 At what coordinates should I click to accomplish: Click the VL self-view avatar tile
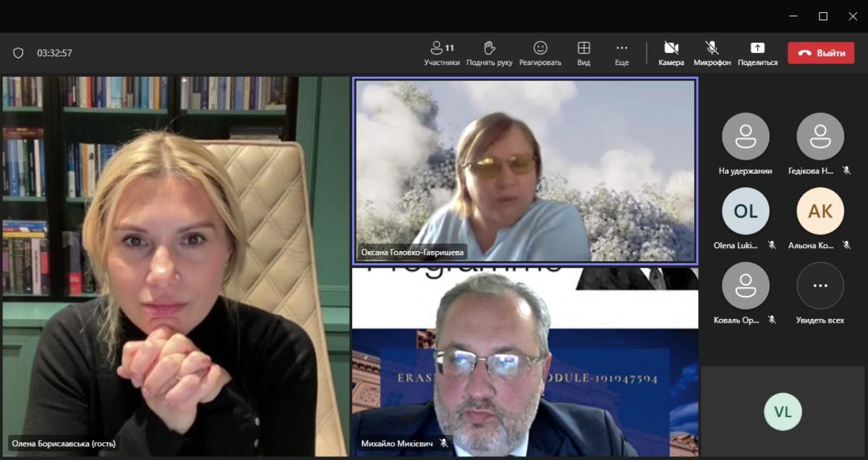(783, 412)
